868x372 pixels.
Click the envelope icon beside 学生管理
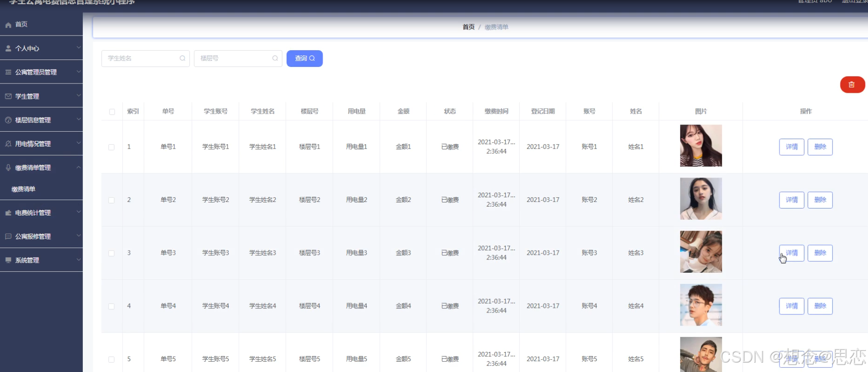[8, 96]
